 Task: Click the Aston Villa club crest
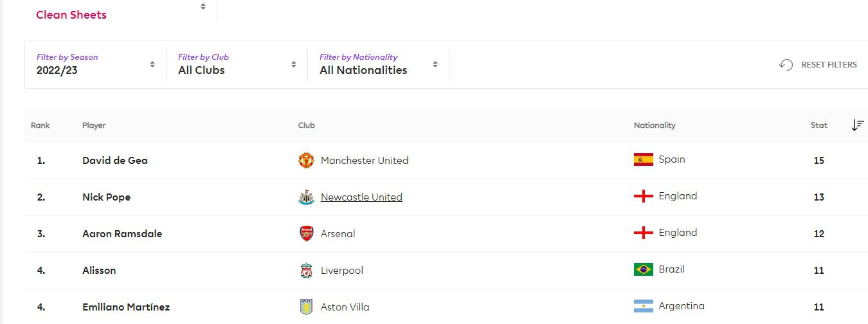(306, 307)
